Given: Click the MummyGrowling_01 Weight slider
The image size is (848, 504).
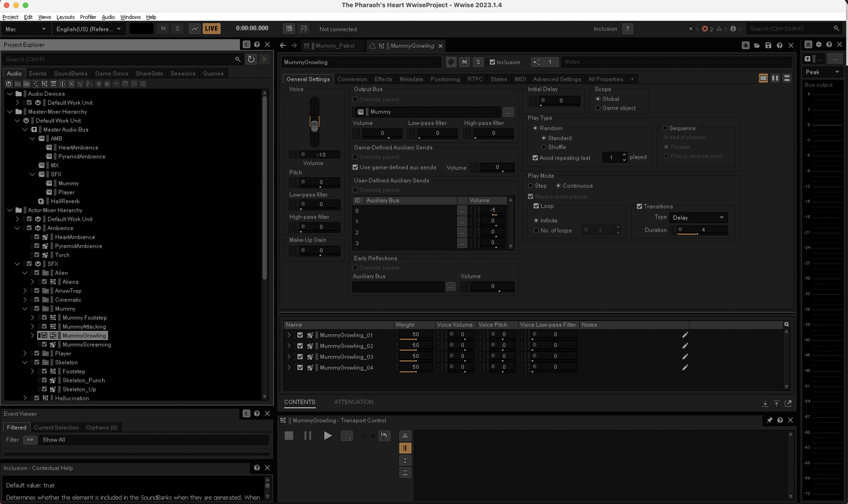Looking at the screenshot, I should [x=415, y=335].
